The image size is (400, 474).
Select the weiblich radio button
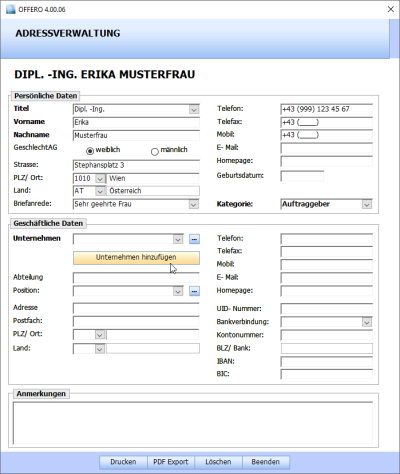coord(90,151)
